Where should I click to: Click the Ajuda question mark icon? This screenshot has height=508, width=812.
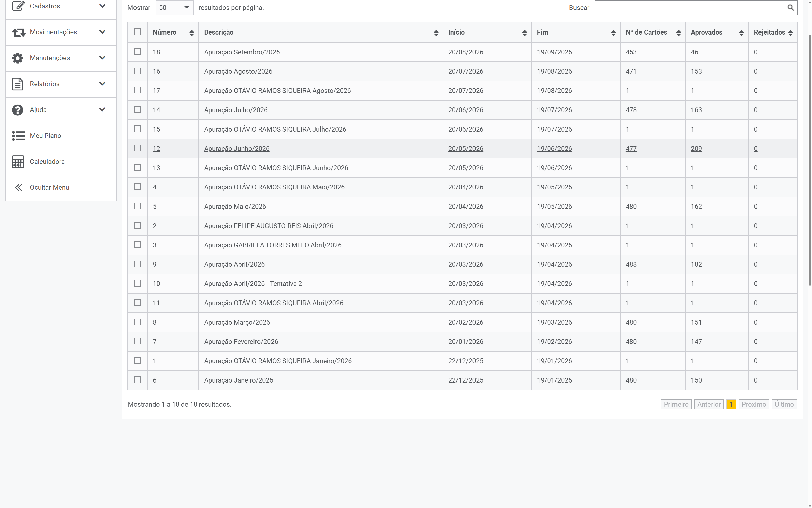coord(18,110)
